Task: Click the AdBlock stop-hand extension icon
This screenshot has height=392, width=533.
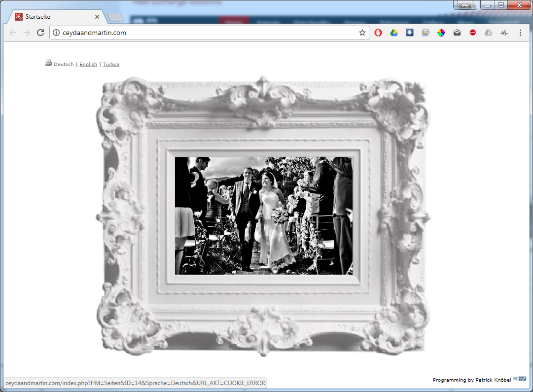Action: click(378, 33)
